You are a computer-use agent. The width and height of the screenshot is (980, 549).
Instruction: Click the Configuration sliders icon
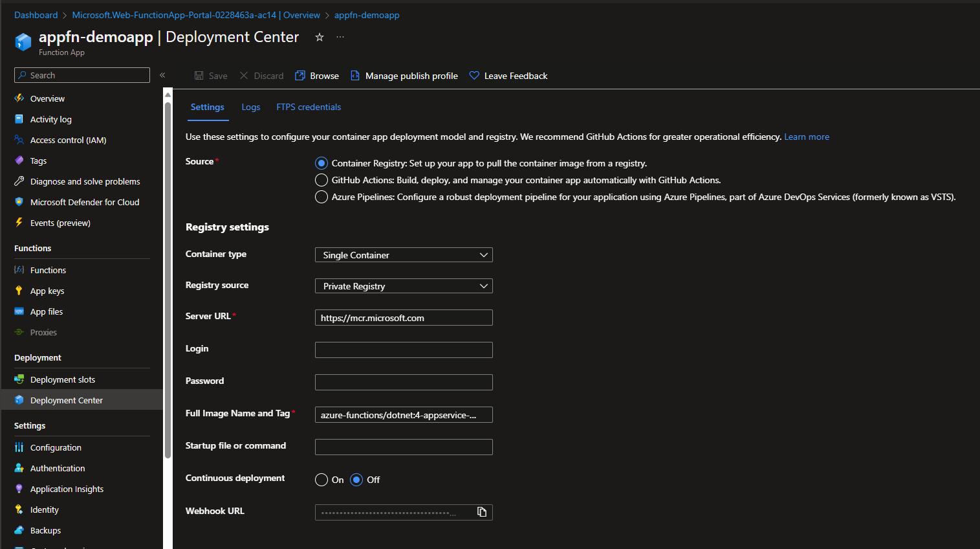point(19,447)
